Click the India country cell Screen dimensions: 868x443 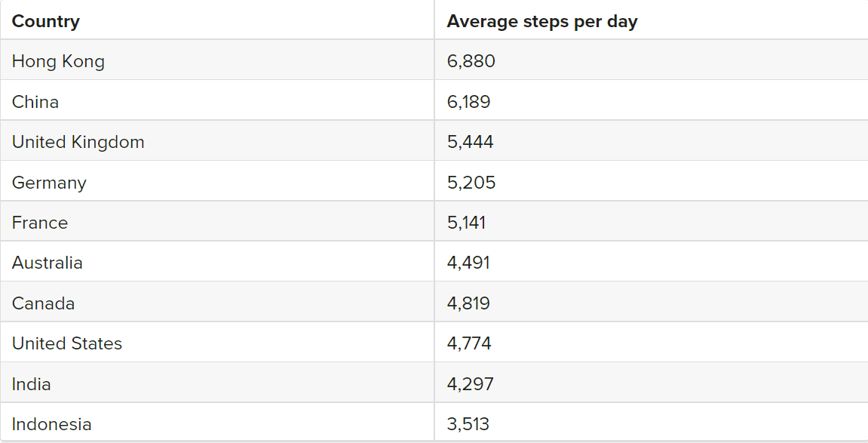click(32, 384)
